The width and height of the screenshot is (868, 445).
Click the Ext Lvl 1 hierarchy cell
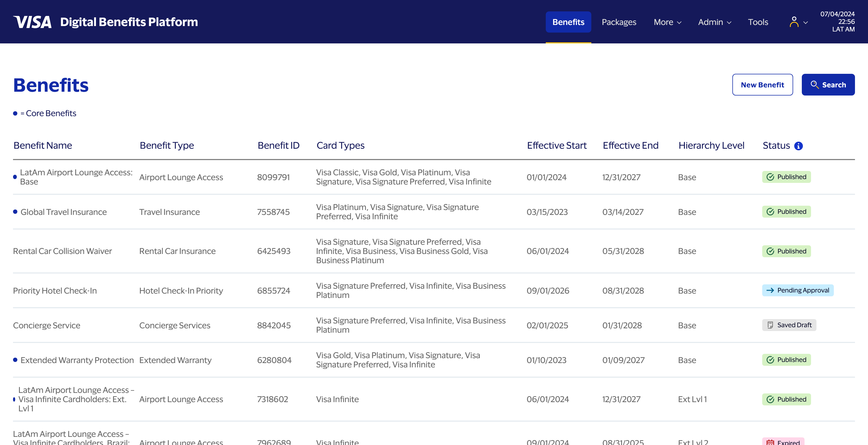click(693, 399)
